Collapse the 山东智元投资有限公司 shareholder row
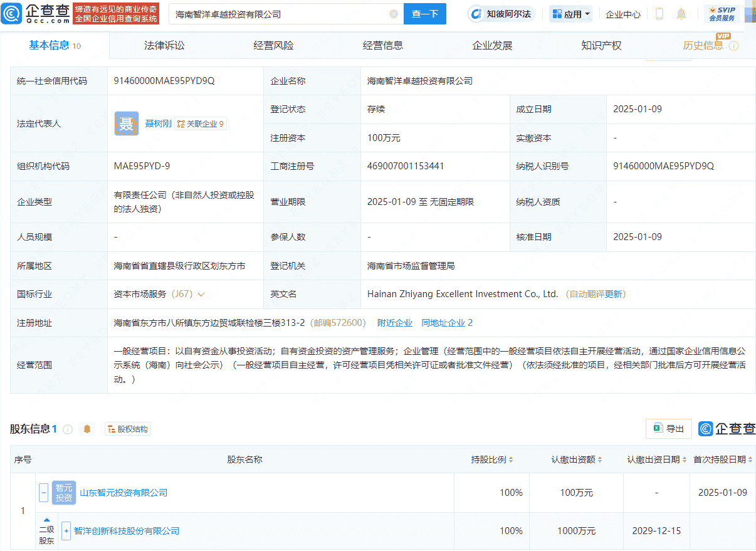 (43, 493)
